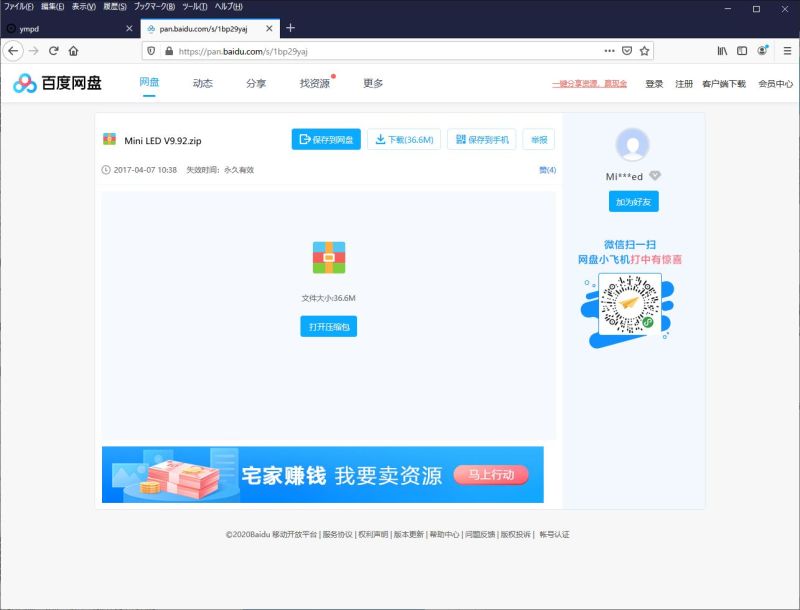
Task: Go to the Firefox home page icon
Action: pyautogui.click(x=73, y=51)
